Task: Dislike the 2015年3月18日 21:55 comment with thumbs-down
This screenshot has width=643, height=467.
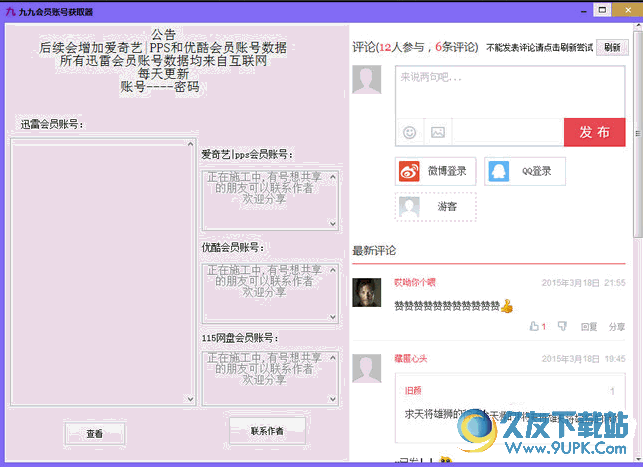Action: pyautogui.click(x=562, y=326)
